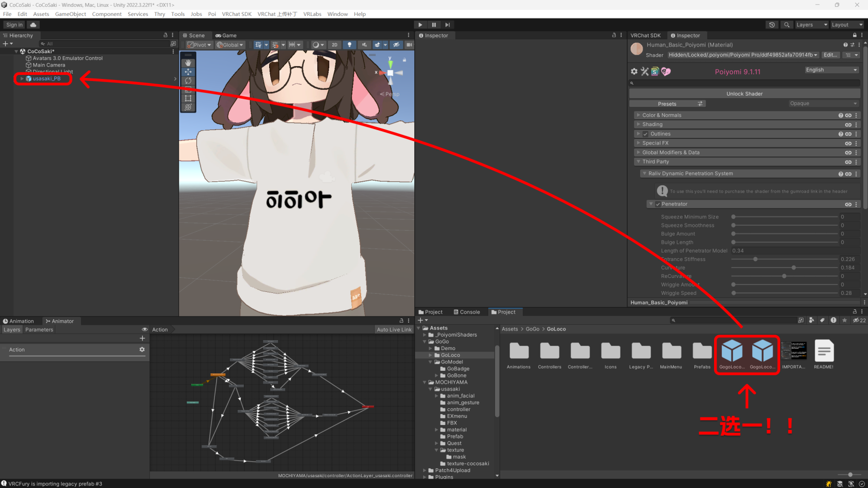Image resolution: width=868 pixels, height=488 pixels.
Task: Select the Hand (view) tool in Scene
Action: pyautogui.click(x=188, y=63)
